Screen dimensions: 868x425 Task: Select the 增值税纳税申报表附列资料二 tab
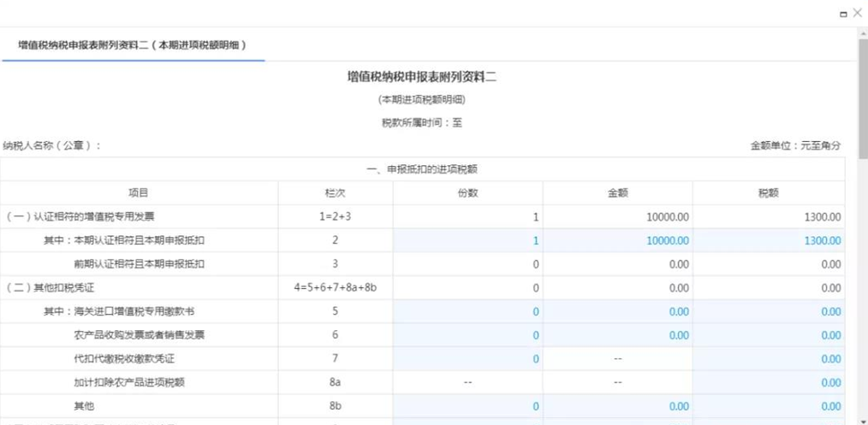click(x=133, y=45)
